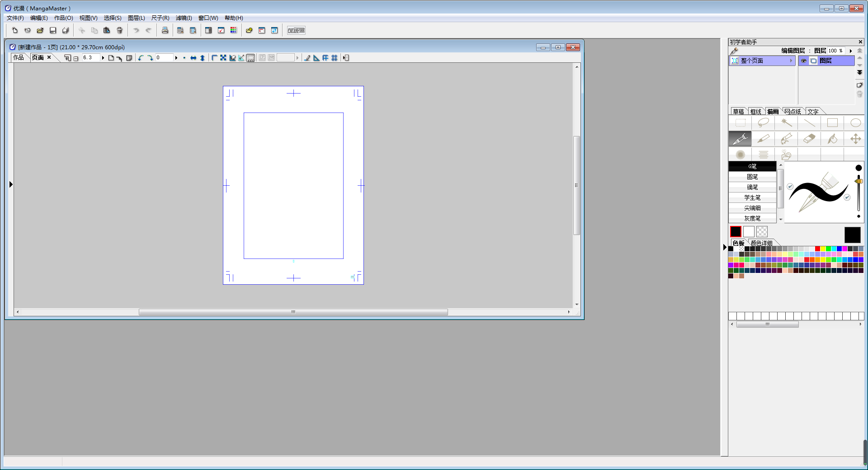This screenshot has width=868, height=470.
Task: Open the layer opacity 100% dropdown arrow
Action: tap(851, 51)
